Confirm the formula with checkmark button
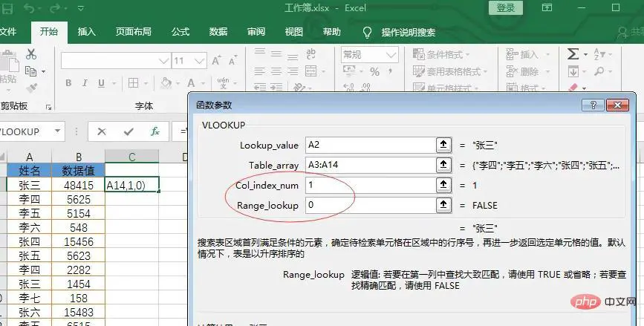 [129, 131]
